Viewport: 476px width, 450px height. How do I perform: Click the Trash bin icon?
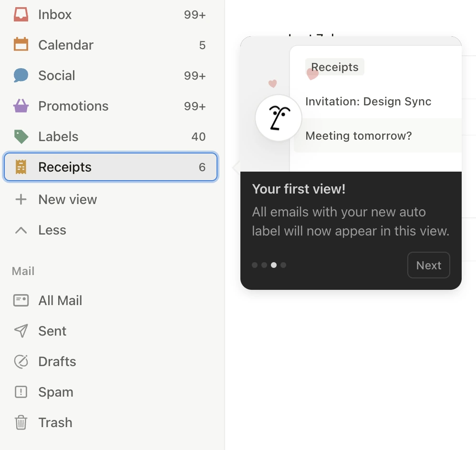point(21,423)
